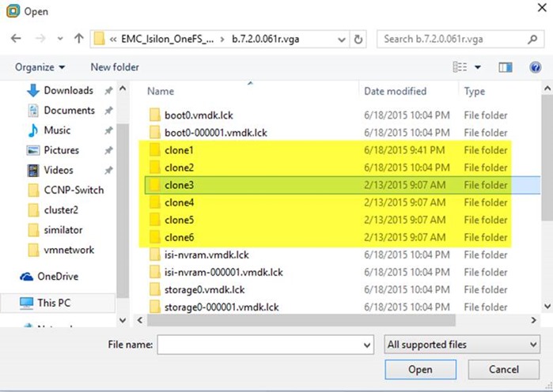
Task: Navigate up one folder level
Action: point(78,39)
